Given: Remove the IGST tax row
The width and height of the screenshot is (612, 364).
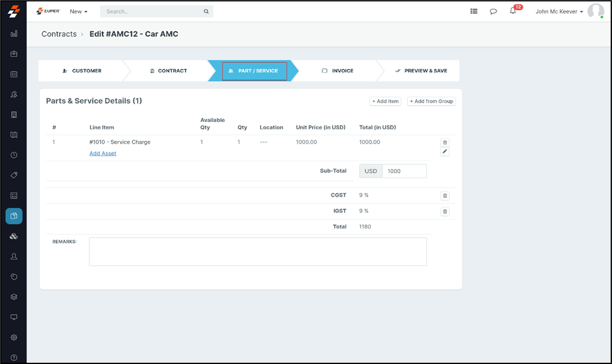Looking at the screenshot, I should 445,212.
